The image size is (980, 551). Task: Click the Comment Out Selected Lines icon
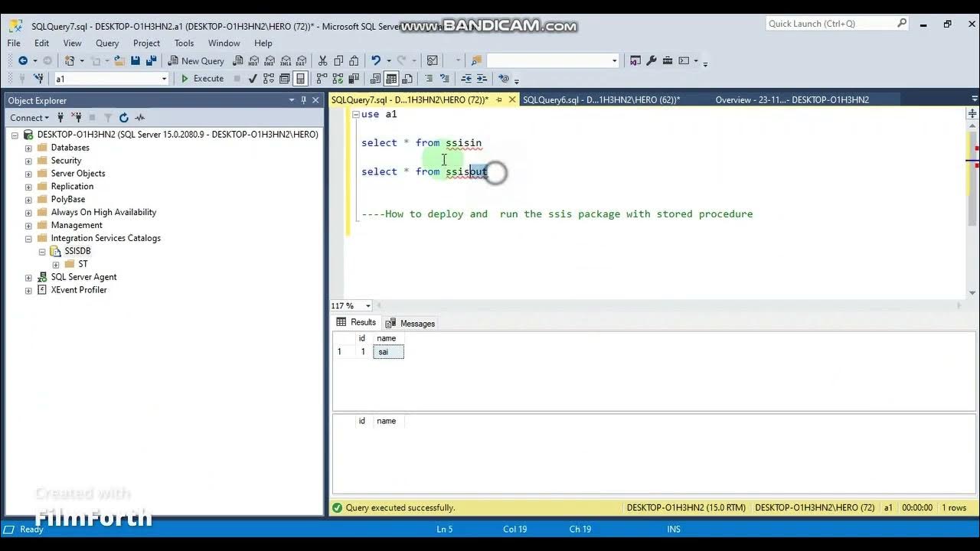tap(429, 78)
